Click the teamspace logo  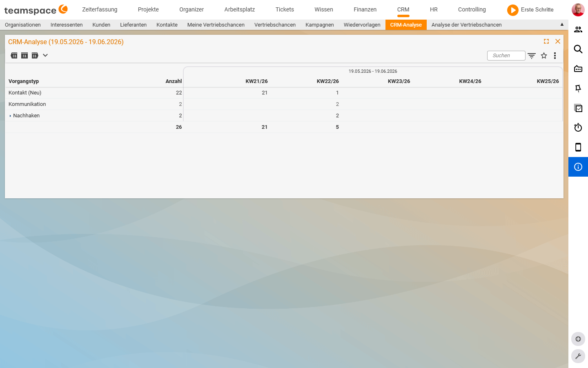(x=36, y=10)
